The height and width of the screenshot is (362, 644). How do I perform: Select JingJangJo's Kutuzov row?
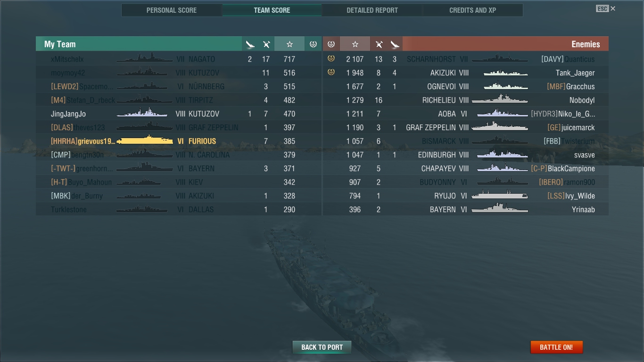[x=179, y=114]
